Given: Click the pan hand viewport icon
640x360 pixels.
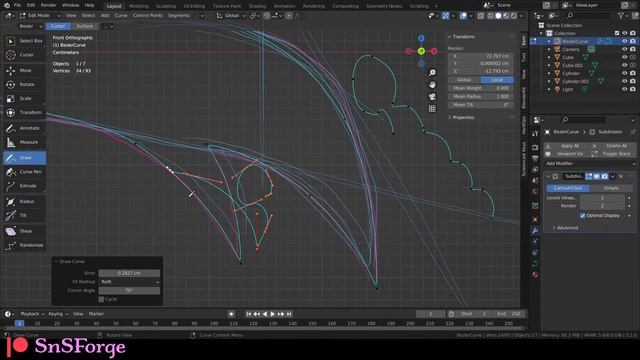Looking at the screenshot, I should coord(432,84).
